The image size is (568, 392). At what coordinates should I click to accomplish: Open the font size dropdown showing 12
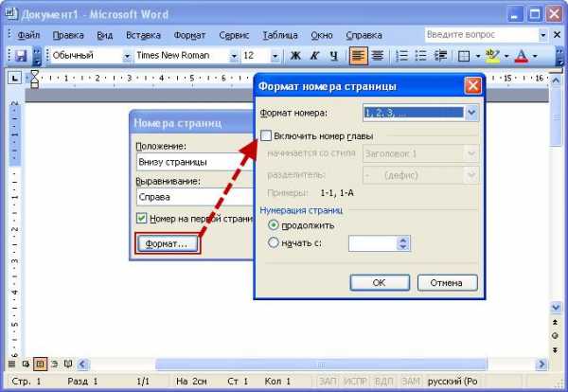point(275,56)
